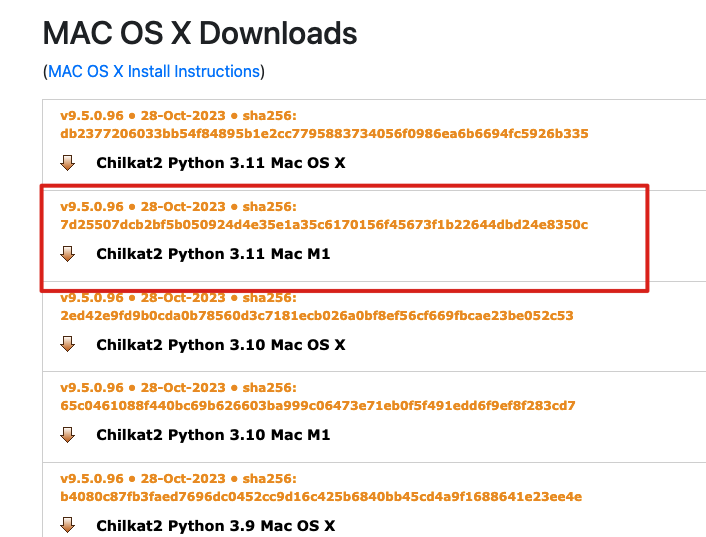Download Chilkat2 Python 3.10 Mac OS X
This screenshot has width=706, height=537.
pos(220,344)
